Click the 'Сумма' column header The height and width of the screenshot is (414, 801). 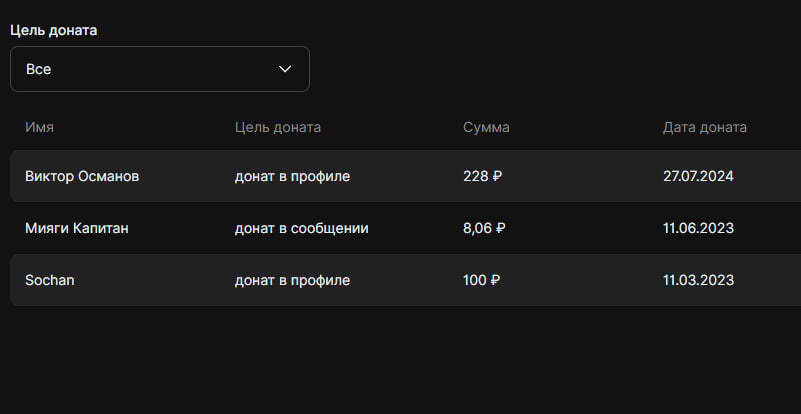486,127
